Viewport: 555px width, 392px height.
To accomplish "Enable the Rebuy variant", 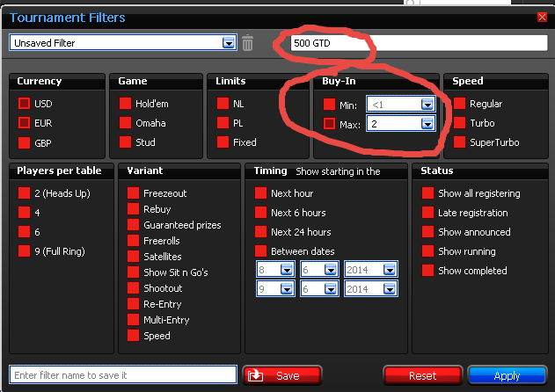I will [133, 209].
